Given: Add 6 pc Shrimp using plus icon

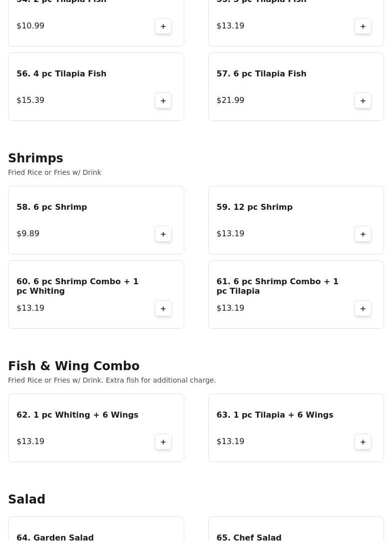Looking at the screenshot, I should (x=163, y=234).
